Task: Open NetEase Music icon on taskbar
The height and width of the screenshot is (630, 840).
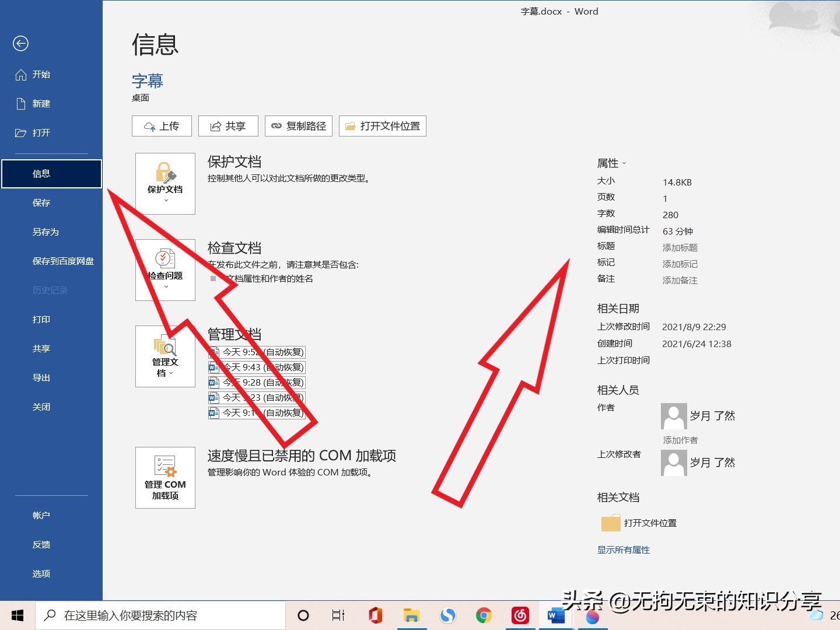Action: coord(520,615)
